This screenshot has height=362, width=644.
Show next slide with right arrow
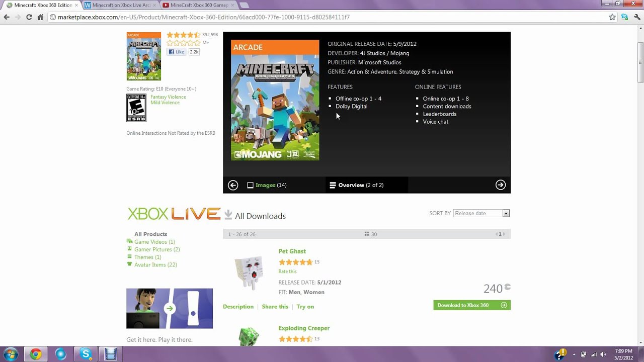tap(501, 185)
